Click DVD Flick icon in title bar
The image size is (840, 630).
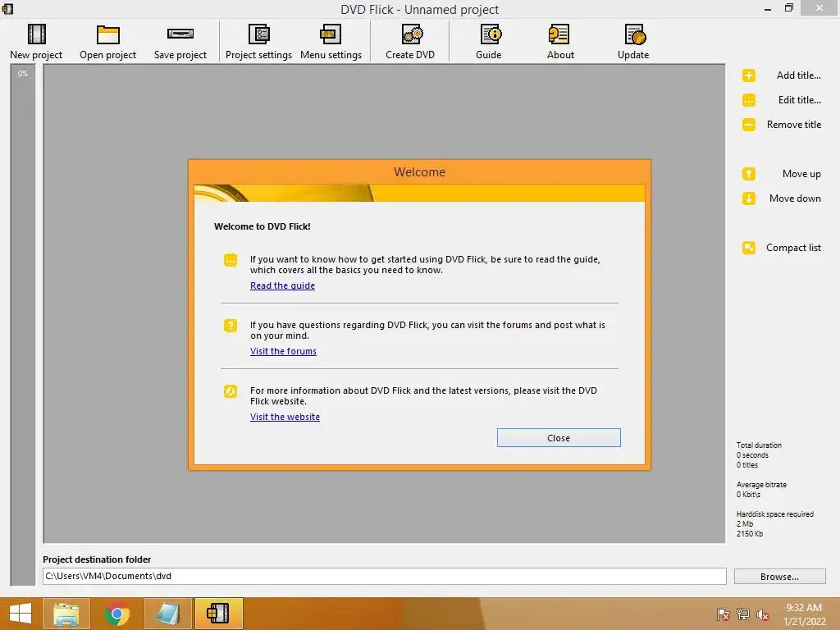(7, 8)
